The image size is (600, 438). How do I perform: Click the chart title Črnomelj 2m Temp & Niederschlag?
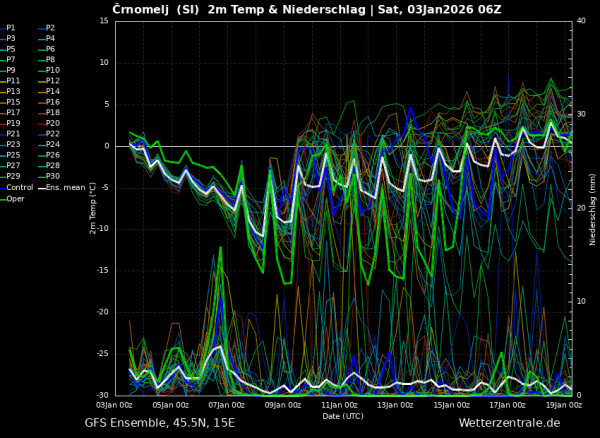pos(307,10)
